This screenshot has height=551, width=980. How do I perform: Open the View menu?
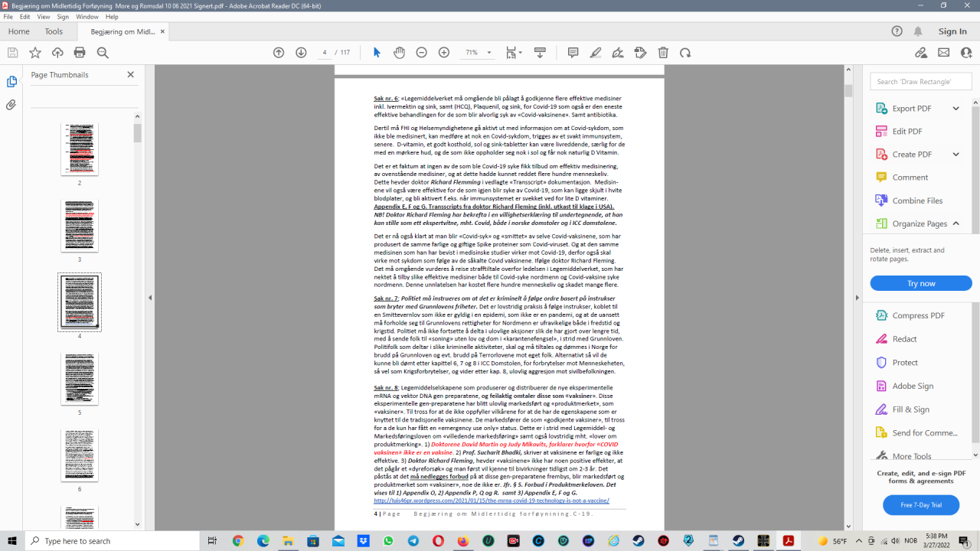click(x=44, y=17)
